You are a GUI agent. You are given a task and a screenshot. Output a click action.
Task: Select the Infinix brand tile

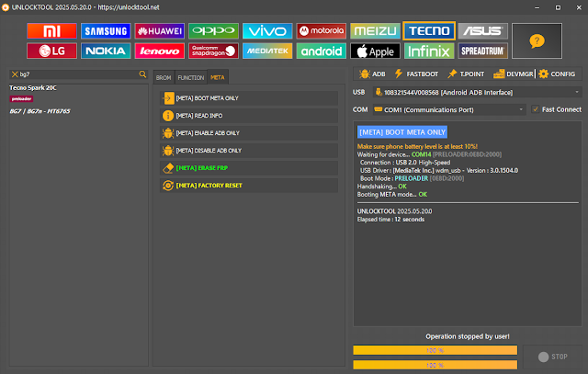pos(429,51)
